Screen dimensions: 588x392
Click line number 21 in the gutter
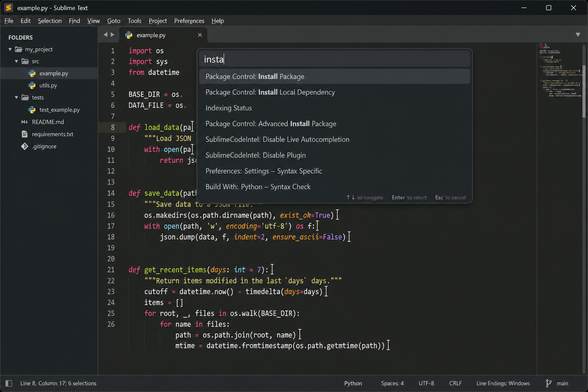point(111,270)
